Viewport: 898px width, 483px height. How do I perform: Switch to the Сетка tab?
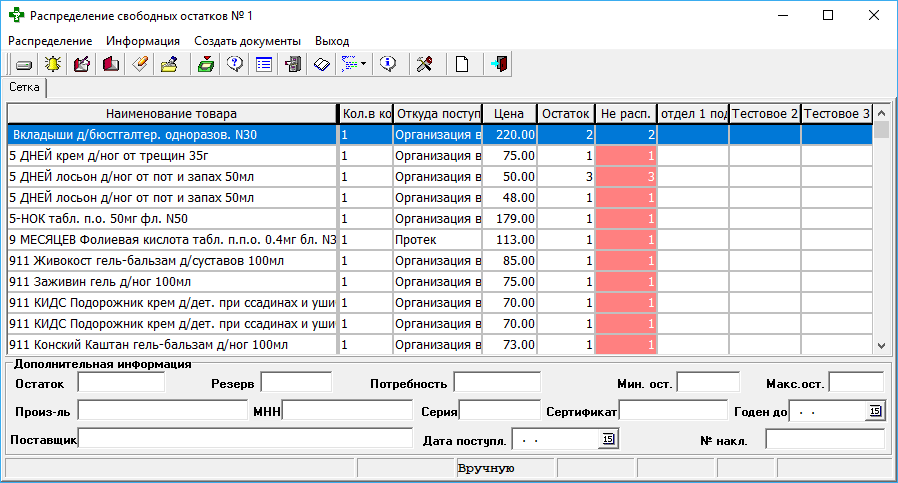pyautogui.click(x=25, y=88)
